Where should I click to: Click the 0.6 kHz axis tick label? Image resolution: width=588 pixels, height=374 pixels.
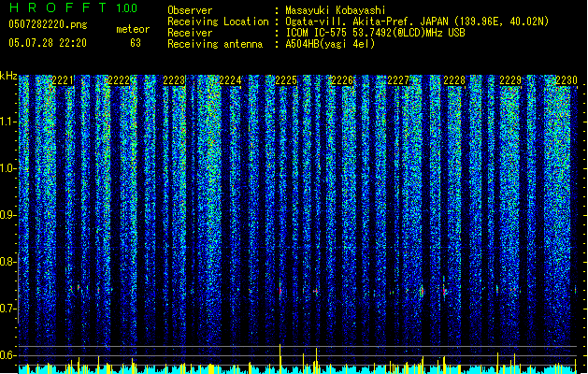[7, 355]
